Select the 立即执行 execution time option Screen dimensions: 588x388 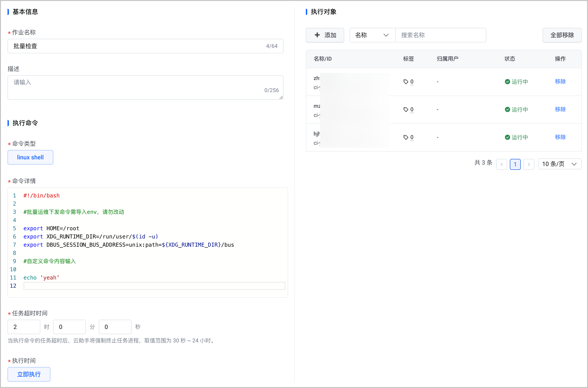click(29, 374)
